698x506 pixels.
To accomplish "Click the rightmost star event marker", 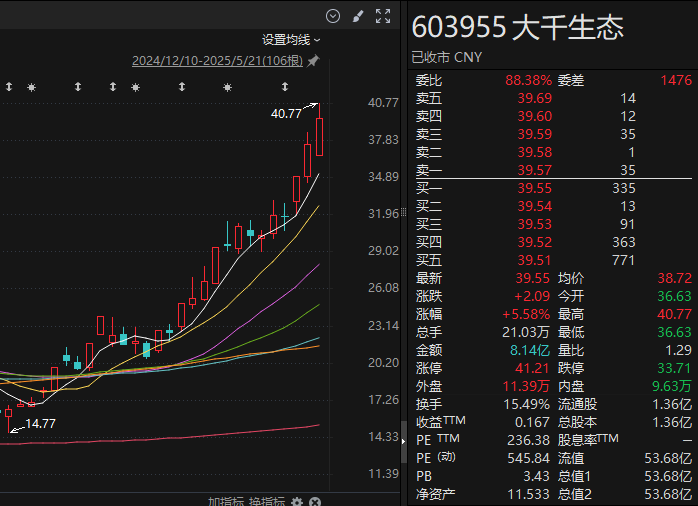I will click(x=227, y=87).
